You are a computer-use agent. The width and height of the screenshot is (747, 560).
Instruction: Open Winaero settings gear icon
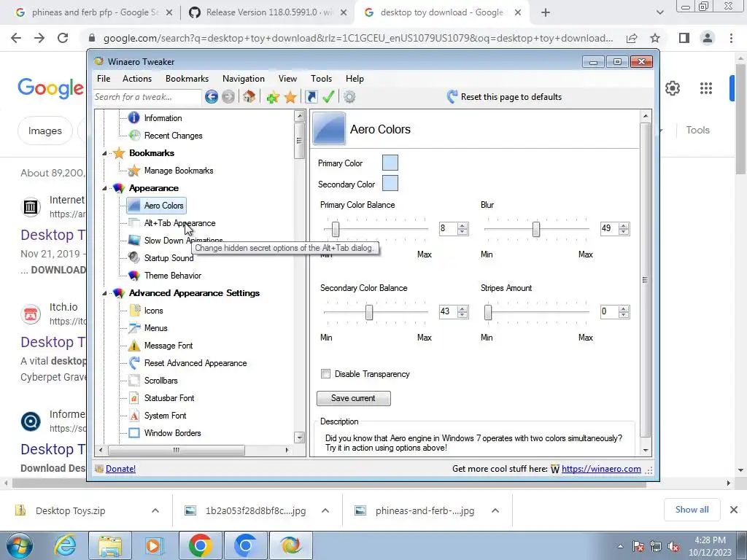click(349, 97)
